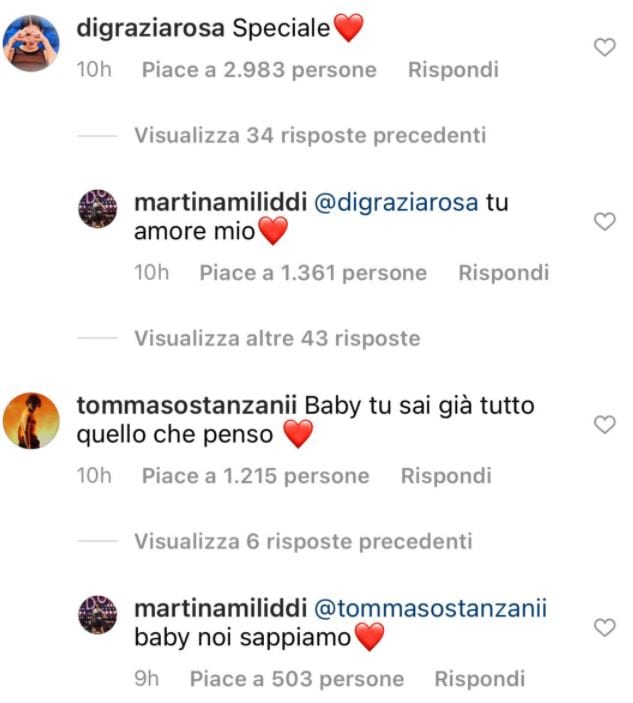The width and height of the screenshot is (633, 703).
Task: Reply to digraziarosa's comment via Rispondi
Action: (453, 69)
